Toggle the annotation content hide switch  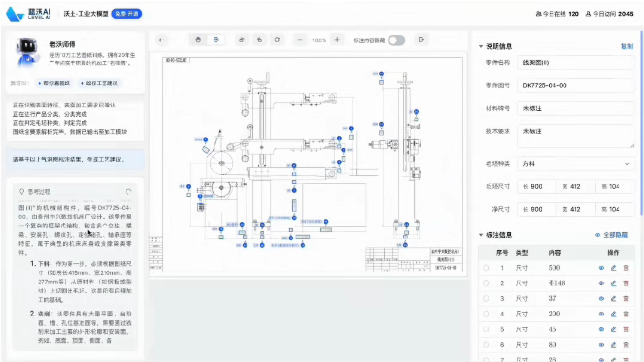(396, 40)
